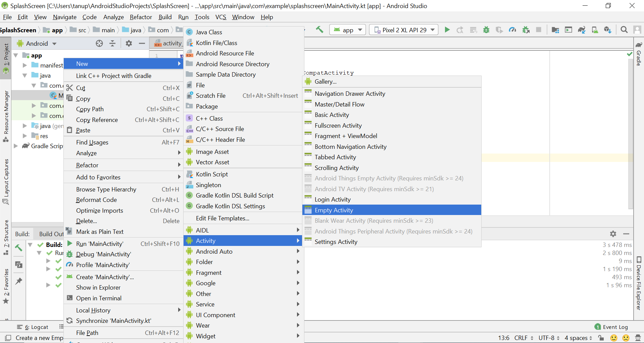Click the Debug app bug icon
This screenshot has height=343, width=644.
tap(486, 30)
